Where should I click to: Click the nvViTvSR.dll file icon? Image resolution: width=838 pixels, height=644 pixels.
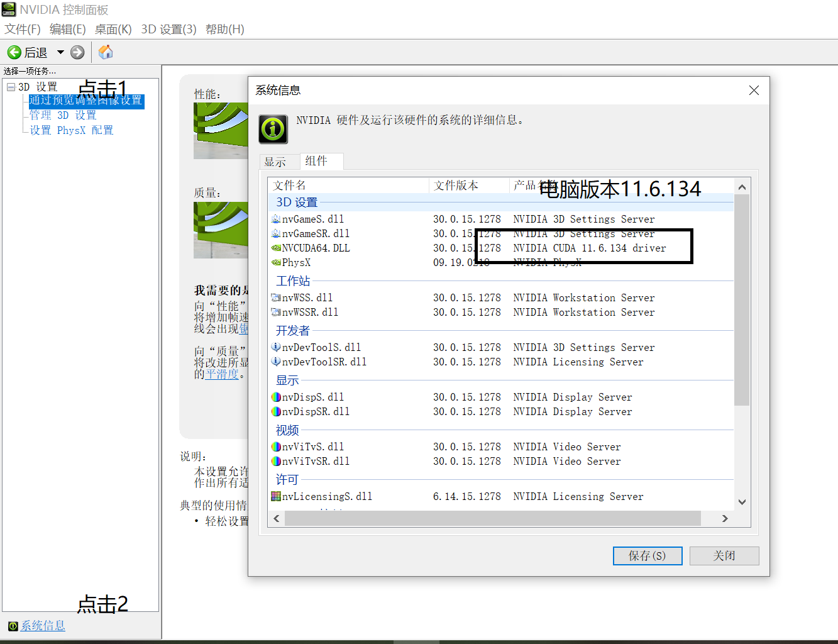click(276, 461)
